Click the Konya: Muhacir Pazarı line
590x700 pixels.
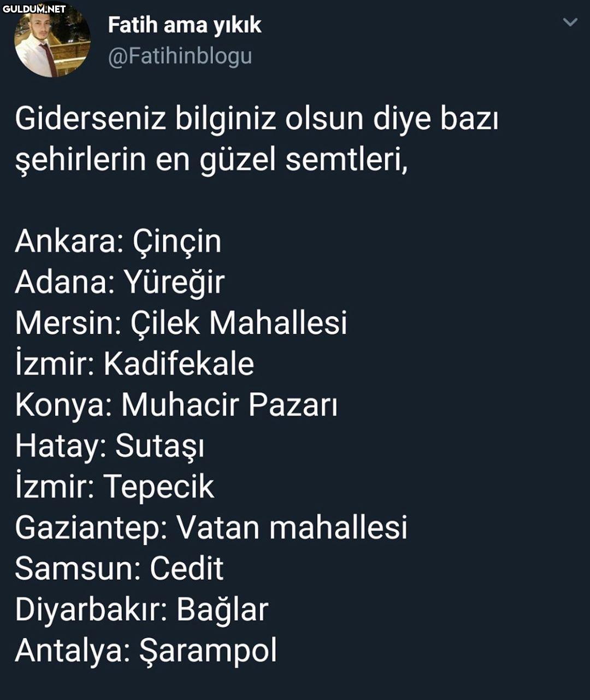pyautogui.click(x=176, y=405)
